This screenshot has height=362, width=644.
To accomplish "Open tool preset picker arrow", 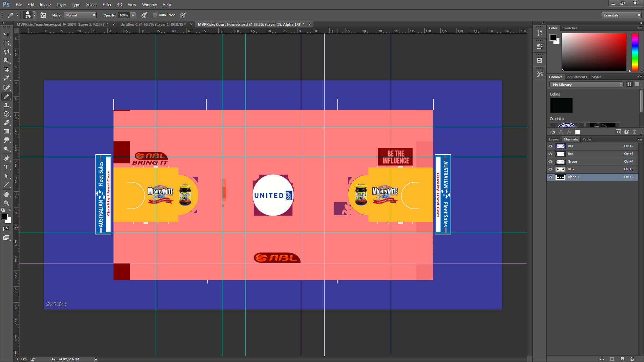I will (x=17, y=15).
